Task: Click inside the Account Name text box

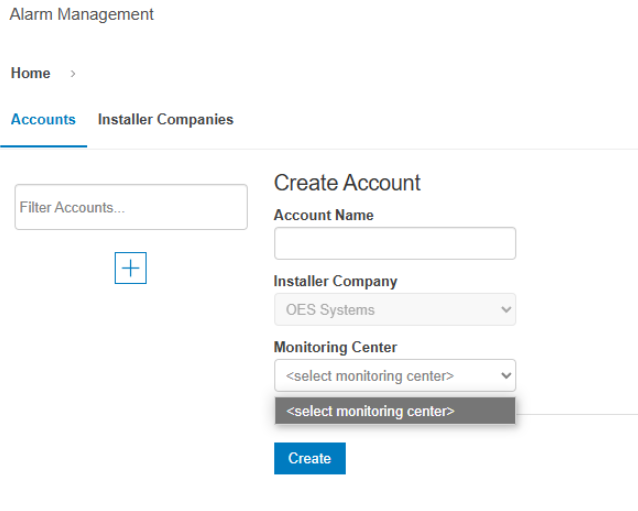Action: [x=395, y=243]
